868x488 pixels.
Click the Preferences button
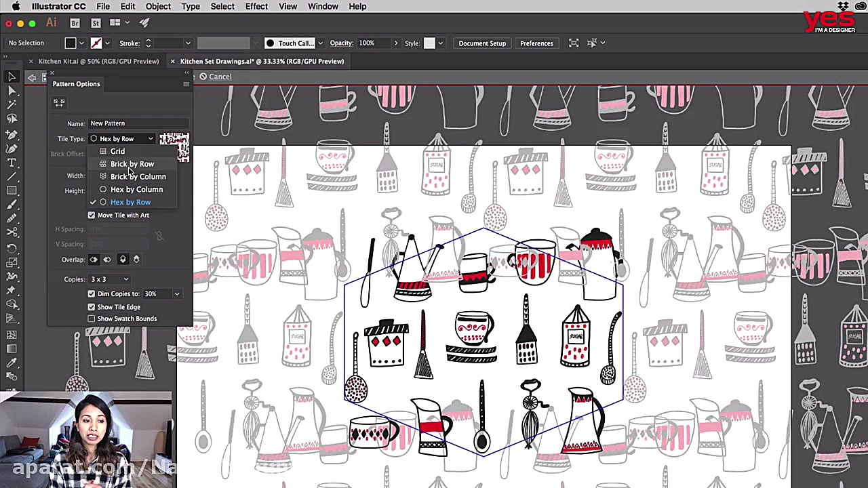point(536,43)
